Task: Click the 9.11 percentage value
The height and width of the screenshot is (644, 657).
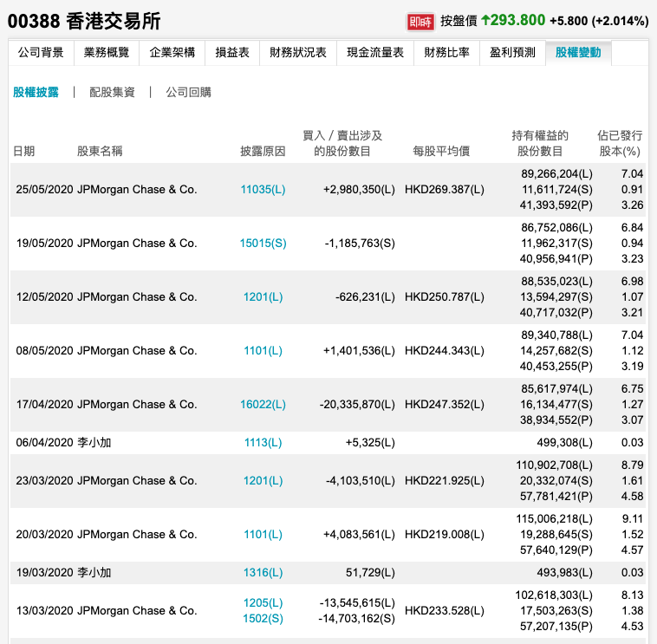Action: pyautogui.click(x=633, y=518)
